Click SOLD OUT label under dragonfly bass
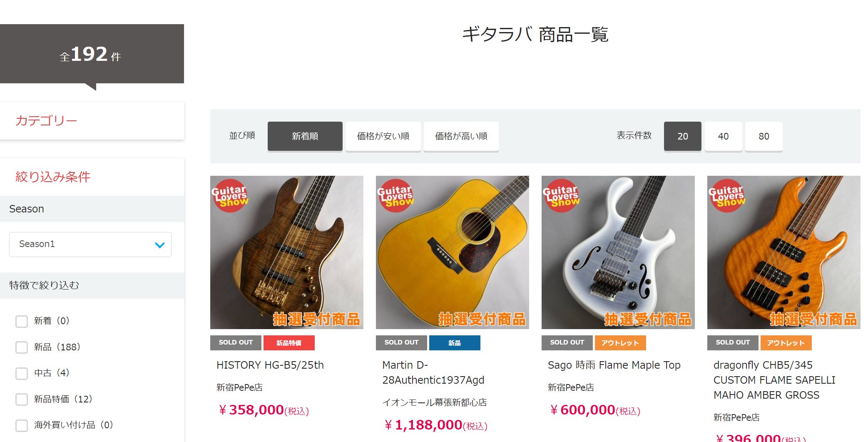868x442 pixels. pyautogui.click(x=733, y=343)
